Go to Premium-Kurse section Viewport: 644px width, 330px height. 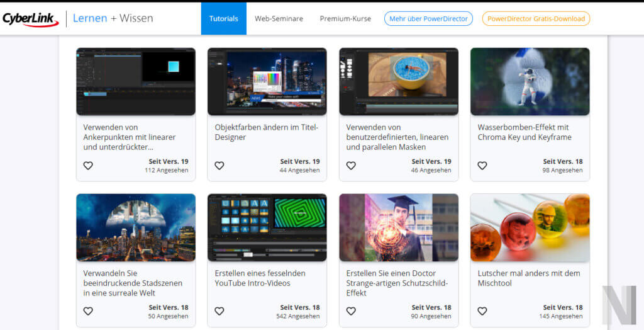click(345, 19)
